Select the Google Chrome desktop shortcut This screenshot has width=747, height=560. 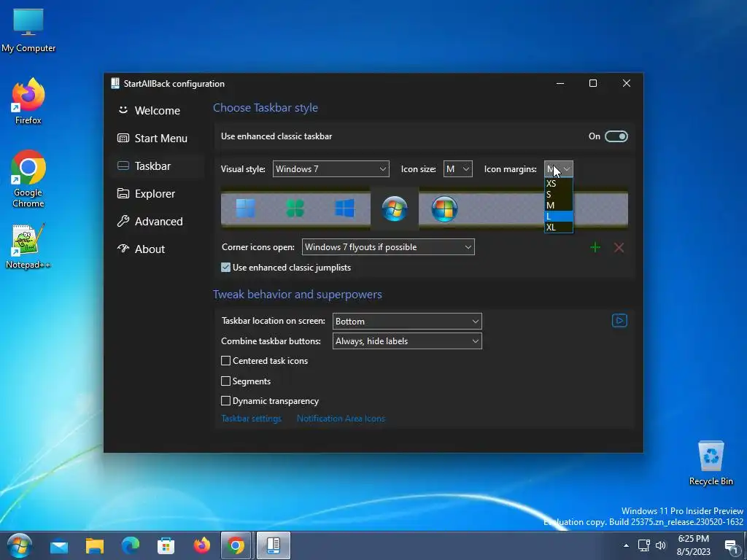pos(28,179)
